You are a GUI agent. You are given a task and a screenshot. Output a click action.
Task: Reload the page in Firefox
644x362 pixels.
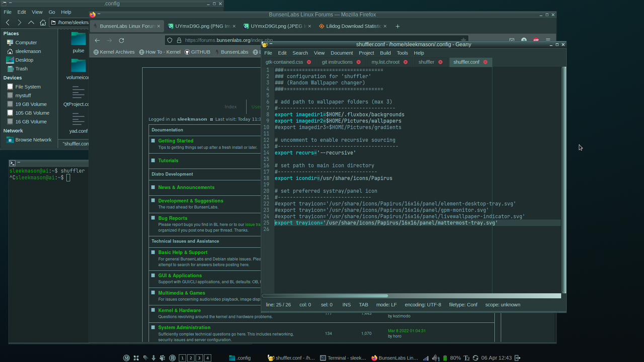pyautogui.click(x=121, y=40)
